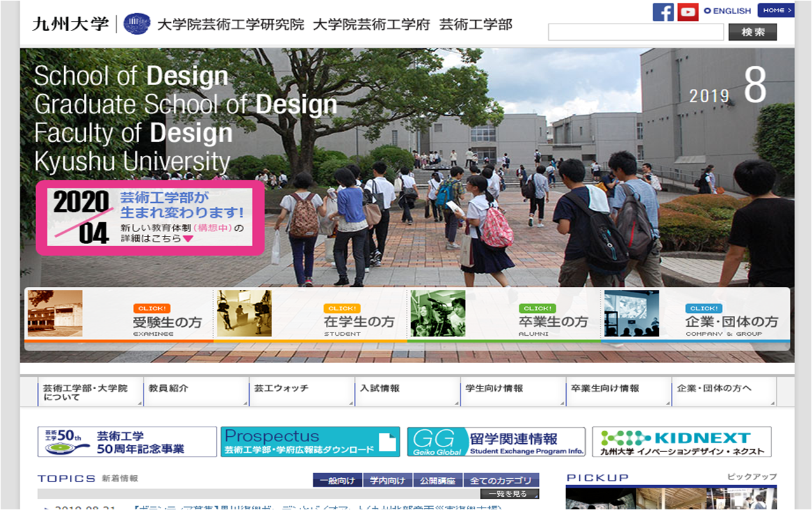This screenshot has height=510, width=812.
Task: Open 芸術工学部・大学院について menu
Action: (90, 392)
